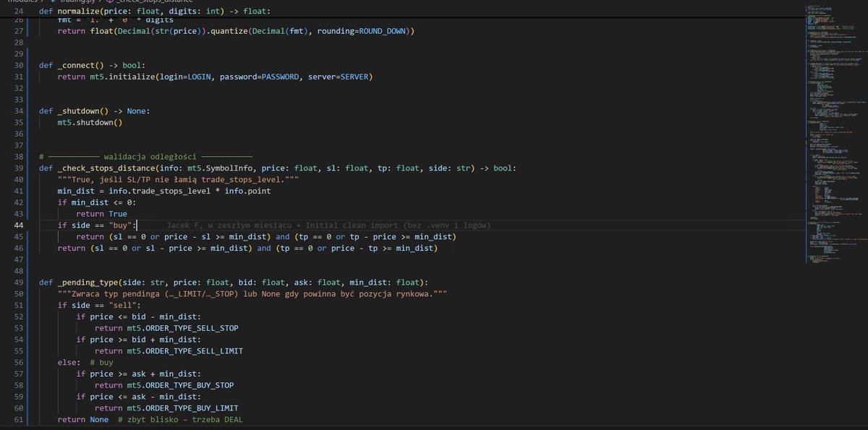Place cursor on '_pending_type' function name
This screenshot has height=430, width=868.
(x=88, y=282)
